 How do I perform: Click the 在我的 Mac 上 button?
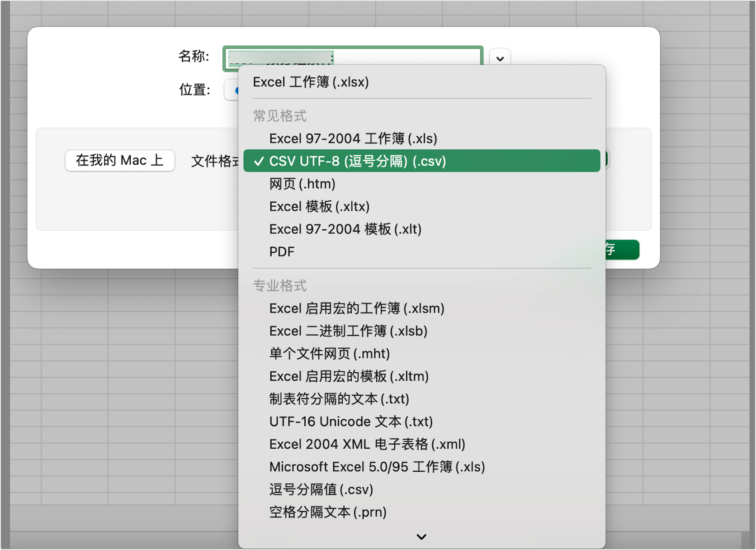tap(120, 161)
